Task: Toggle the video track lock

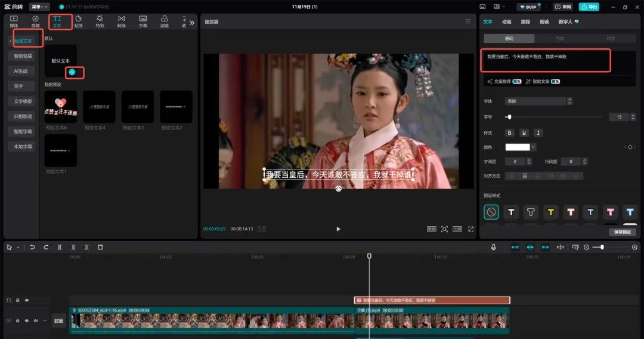Action: [18, 320]
